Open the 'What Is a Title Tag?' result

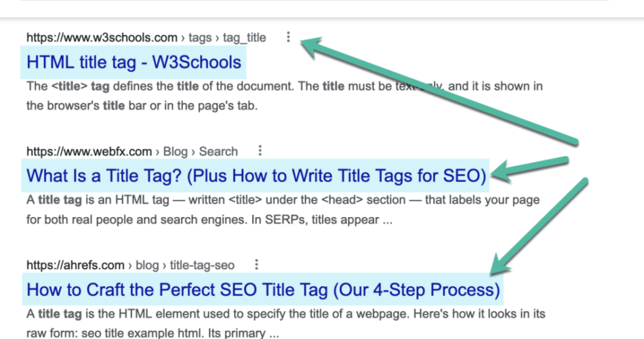pos(256,176)
